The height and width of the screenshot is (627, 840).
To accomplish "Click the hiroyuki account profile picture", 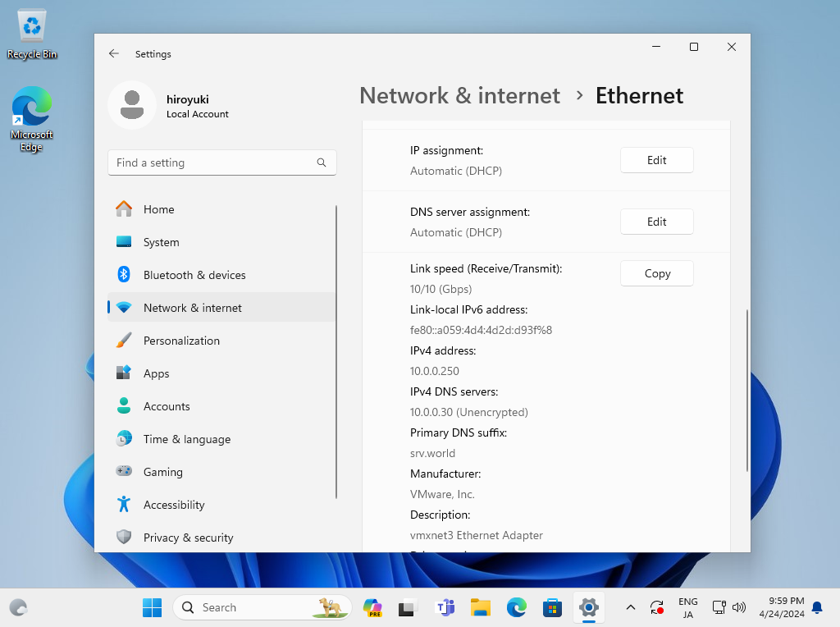I will click(x=132, y=105).
